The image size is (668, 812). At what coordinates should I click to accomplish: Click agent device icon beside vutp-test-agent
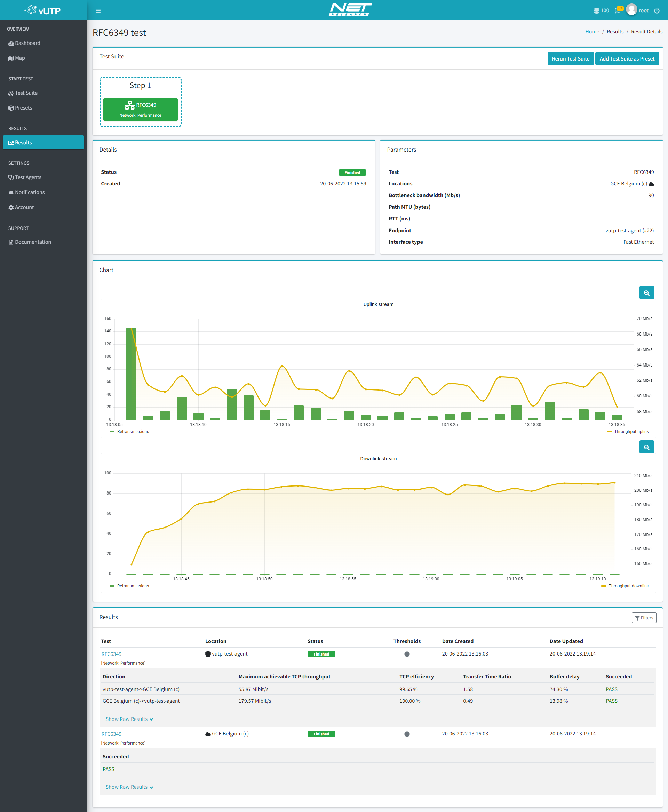(208, 654)
